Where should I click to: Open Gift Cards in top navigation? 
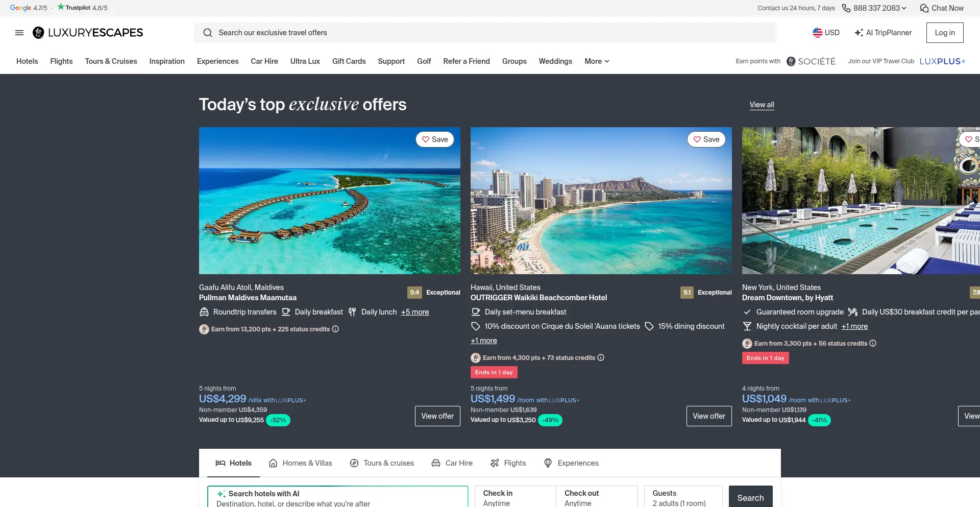(x=349, y=61)
